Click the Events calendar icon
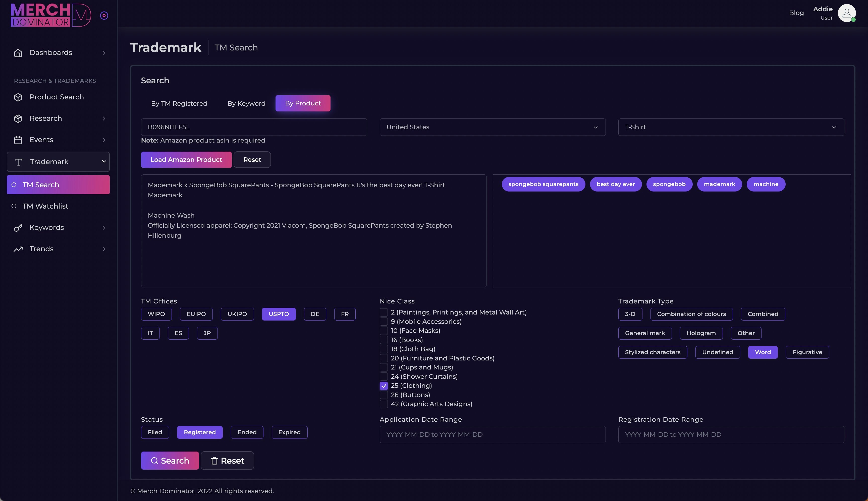 [x=18, y=140]
